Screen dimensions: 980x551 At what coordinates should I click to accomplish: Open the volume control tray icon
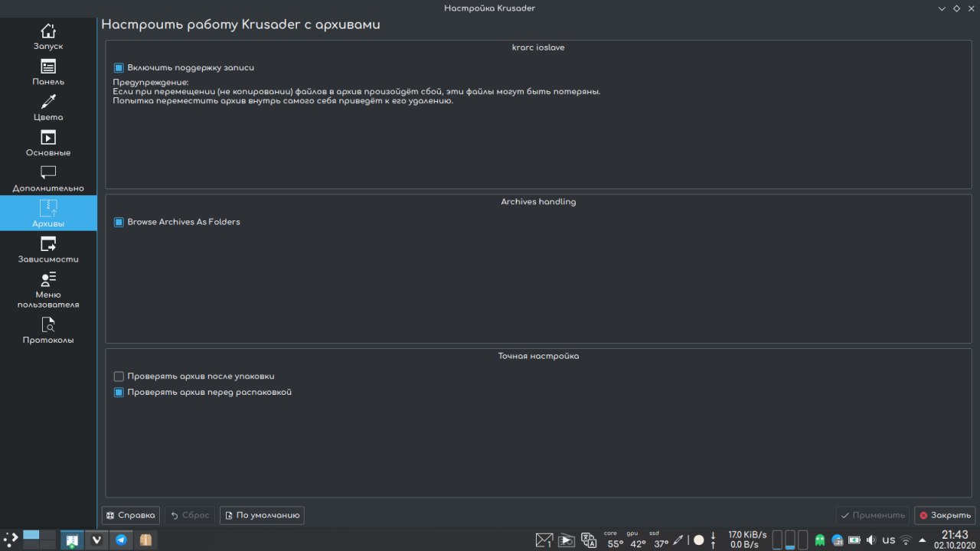point(871,540)
